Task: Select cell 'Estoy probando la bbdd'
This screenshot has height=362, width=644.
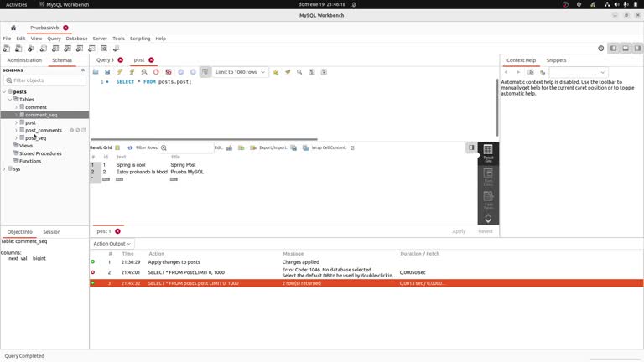Action: coord(142,173)
